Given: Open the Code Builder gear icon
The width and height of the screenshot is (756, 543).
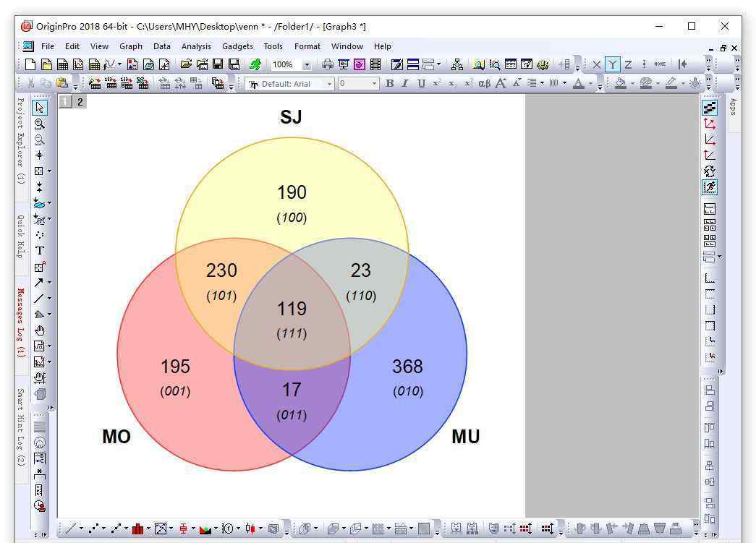Looking at the screenshot, I should pos(543,64).
